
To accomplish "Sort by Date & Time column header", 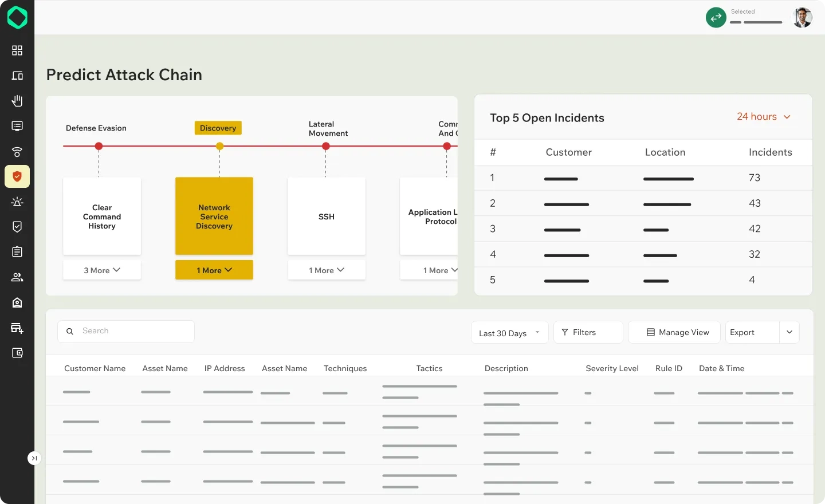I will [722, 369].
